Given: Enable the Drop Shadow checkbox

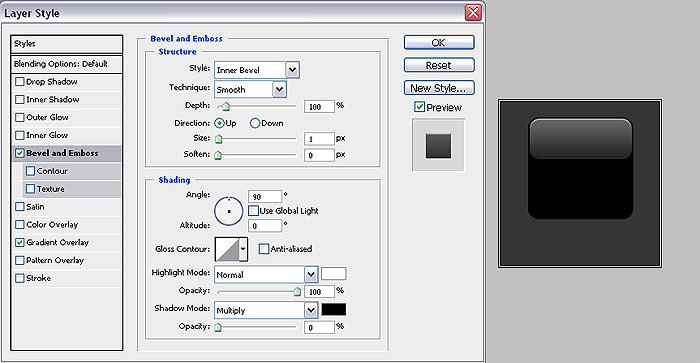Looking at the screenshot, I should pos(20,82).
